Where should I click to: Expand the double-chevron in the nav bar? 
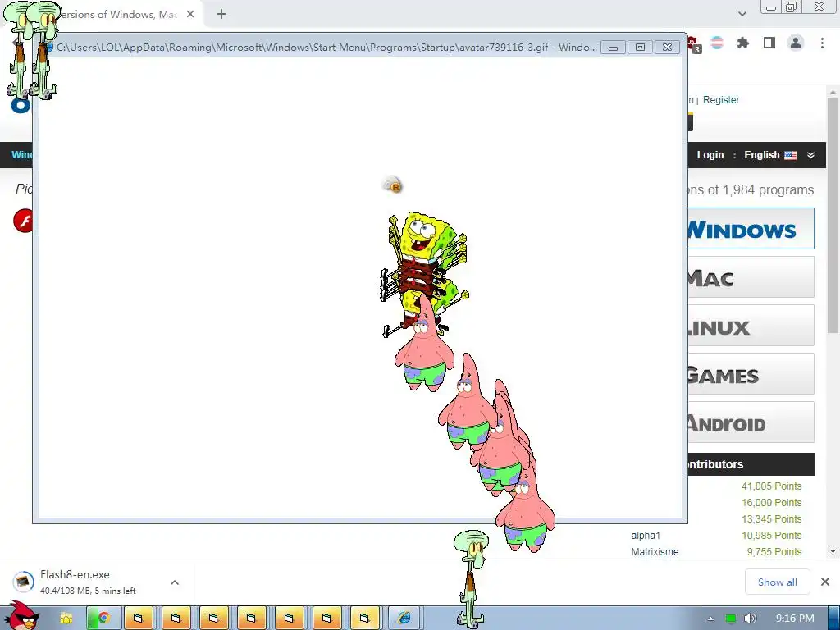tap(810, 155)
